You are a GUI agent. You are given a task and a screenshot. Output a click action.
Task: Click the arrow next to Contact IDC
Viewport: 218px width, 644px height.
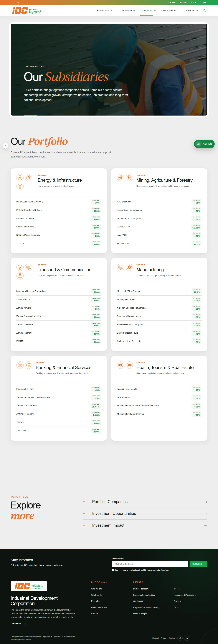[x=25, y=624]
